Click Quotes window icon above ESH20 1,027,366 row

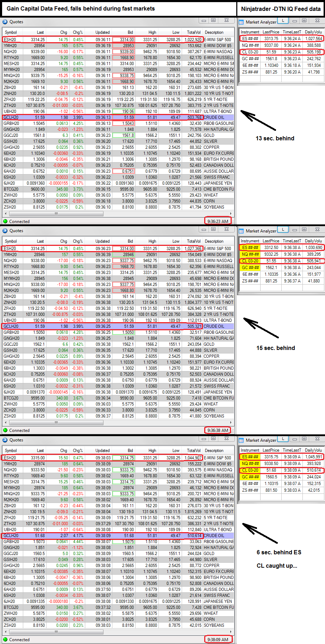tap(5, 231)
